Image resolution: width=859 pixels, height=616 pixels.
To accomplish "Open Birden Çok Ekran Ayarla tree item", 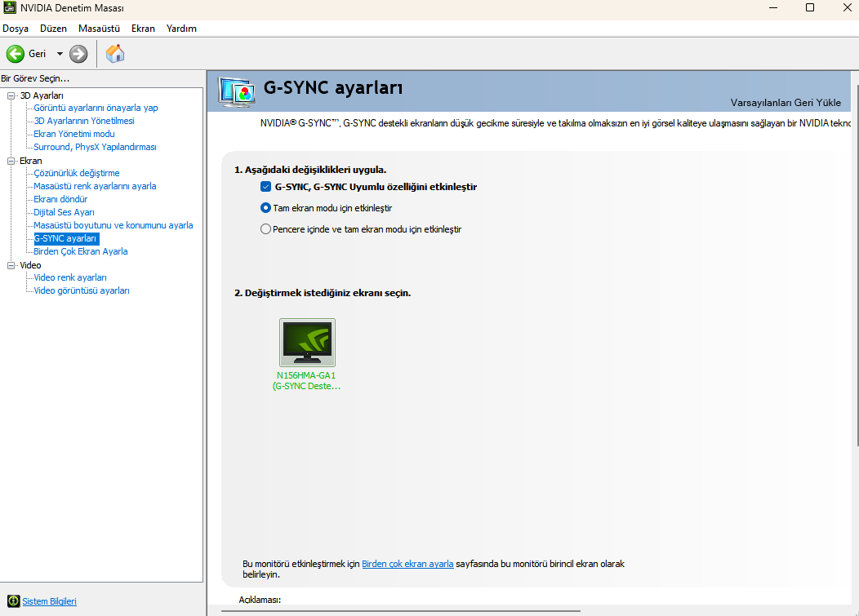I will [x=81, y=252].
